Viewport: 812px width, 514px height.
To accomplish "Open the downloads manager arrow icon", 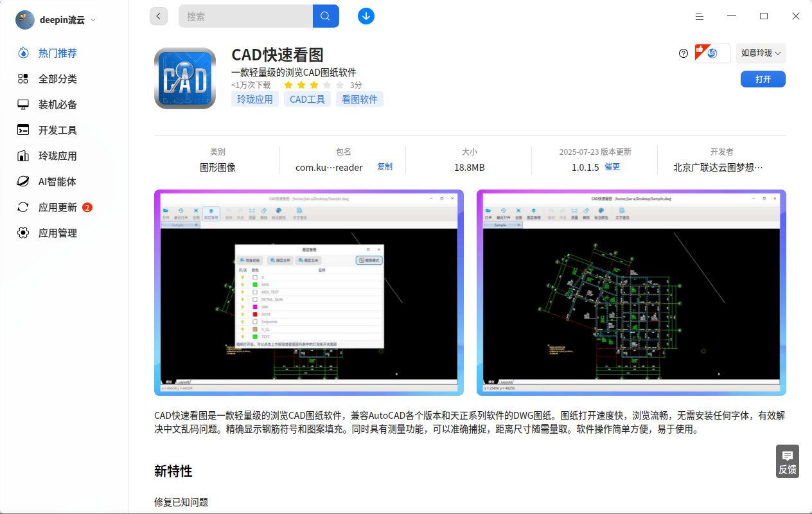I will 366,16.
